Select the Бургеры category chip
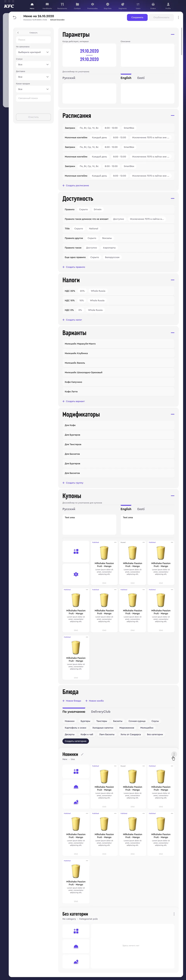Image resolution: width=186 pixels, height=980 pixels. [x=85, y=721]
